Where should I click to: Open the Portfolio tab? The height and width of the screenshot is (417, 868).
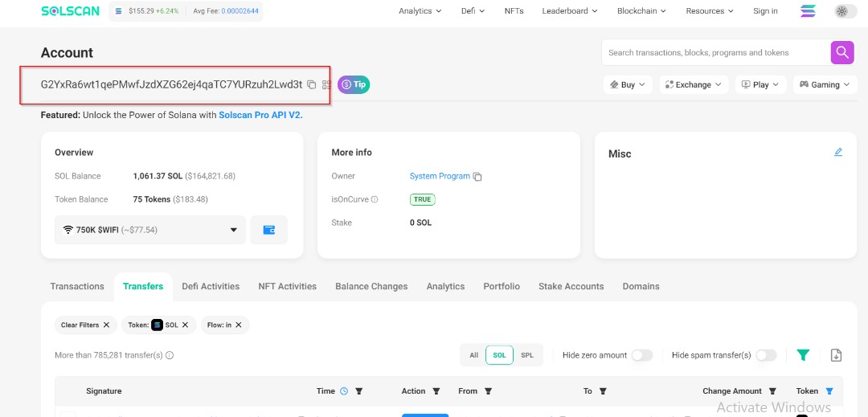[502, 287]
